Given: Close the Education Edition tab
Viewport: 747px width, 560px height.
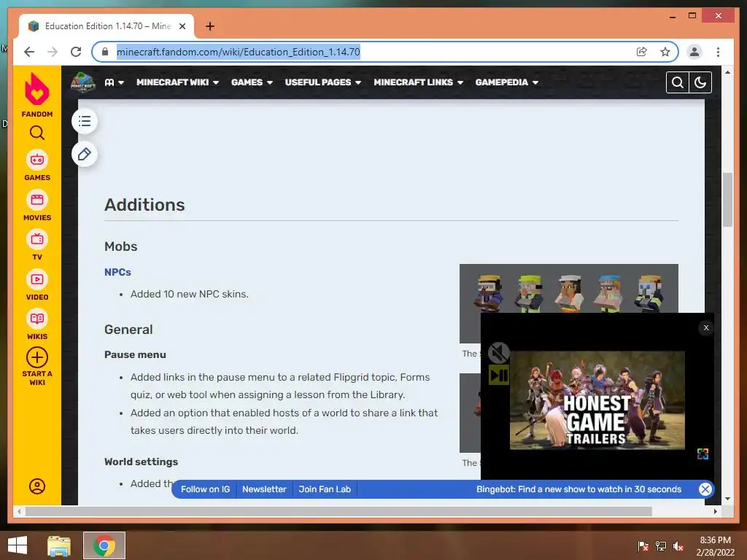Looking at the screenshot, I should coord(182,26).
